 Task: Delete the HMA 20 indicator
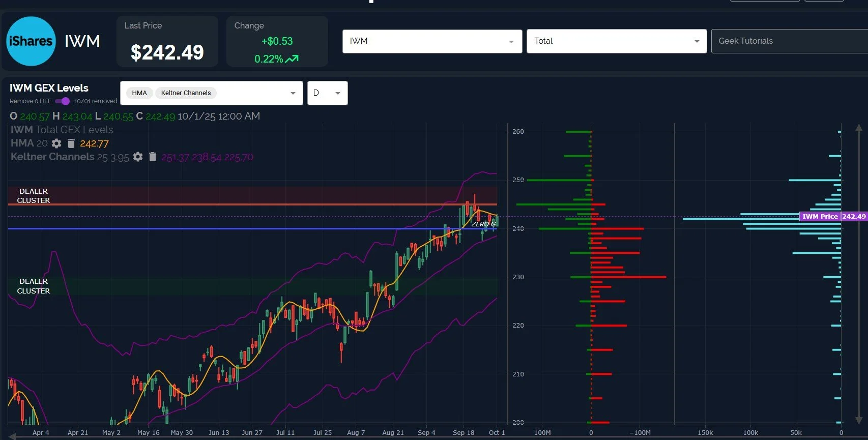click(71, 143)
